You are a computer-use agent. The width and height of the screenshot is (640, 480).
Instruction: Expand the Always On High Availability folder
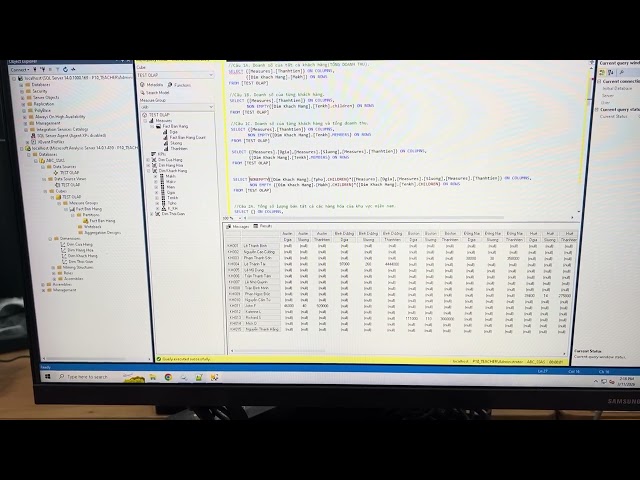[25, 117]
